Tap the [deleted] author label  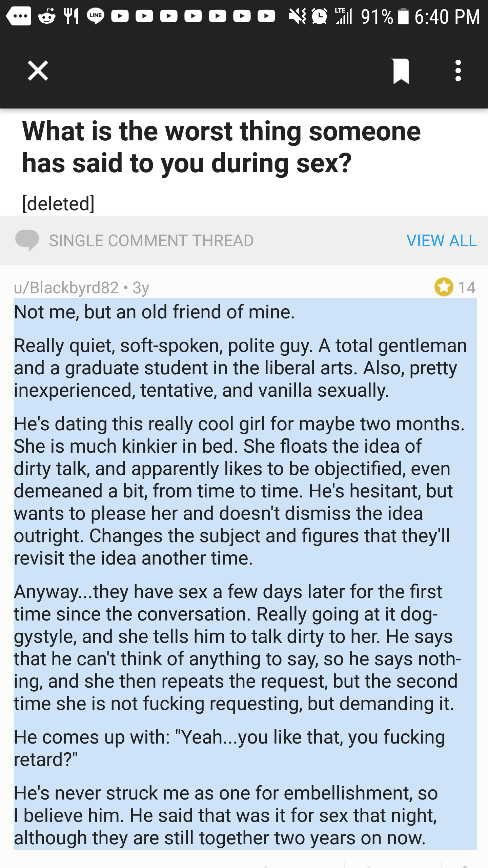point(58,203)
